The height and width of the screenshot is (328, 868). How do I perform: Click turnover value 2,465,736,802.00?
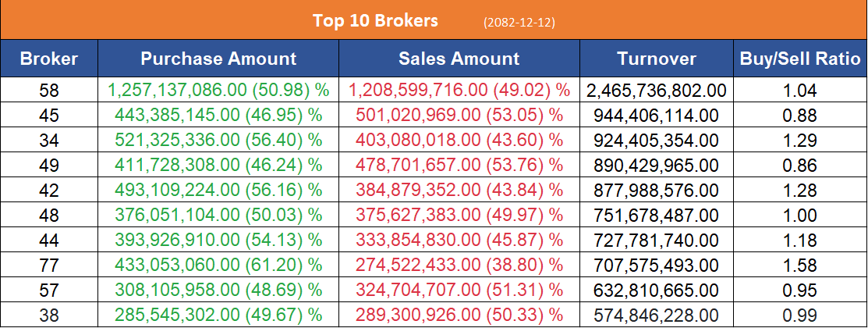coord(657,91)
